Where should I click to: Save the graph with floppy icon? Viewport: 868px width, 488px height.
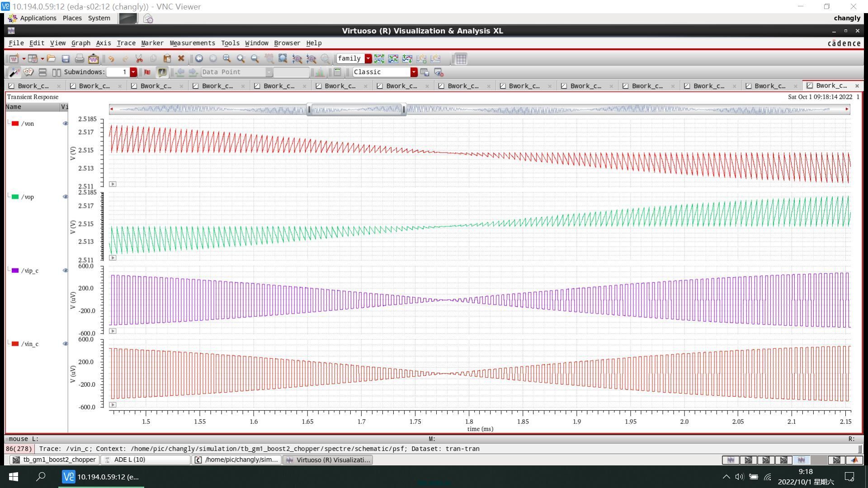coord(66,59)
